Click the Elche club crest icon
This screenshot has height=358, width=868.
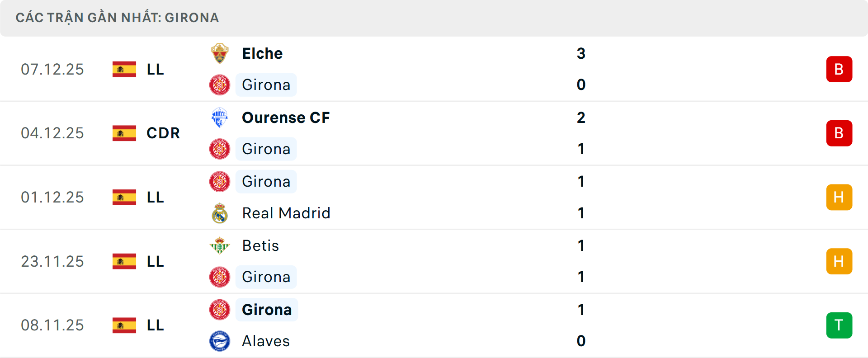pos(220,53)
